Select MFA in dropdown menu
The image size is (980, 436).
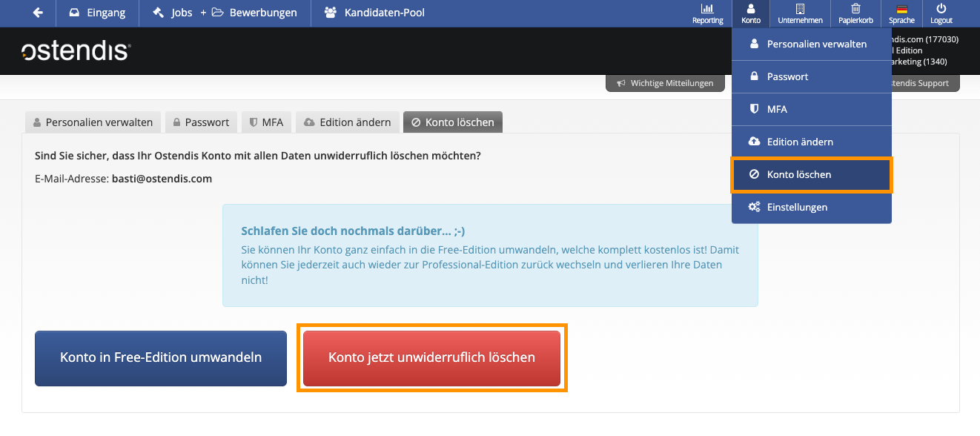tap(812, 109)
